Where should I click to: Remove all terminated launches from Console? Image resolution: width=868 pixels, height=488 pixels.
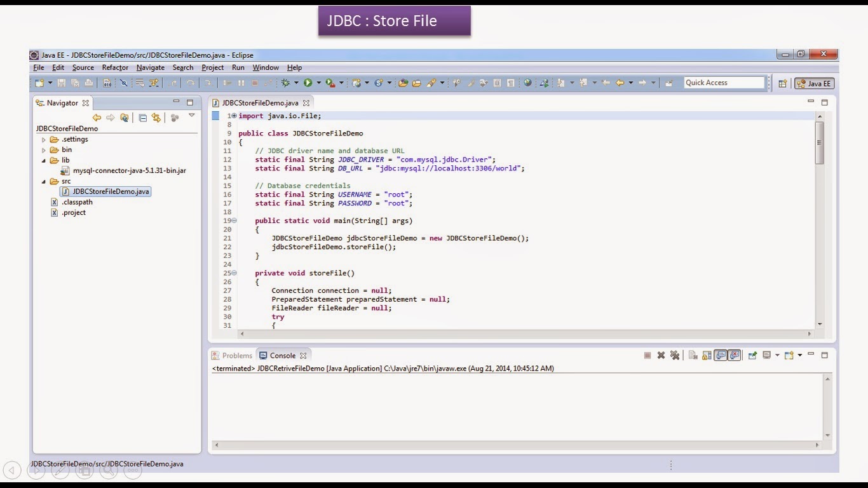pyautogui.click(x=675, y=355)
